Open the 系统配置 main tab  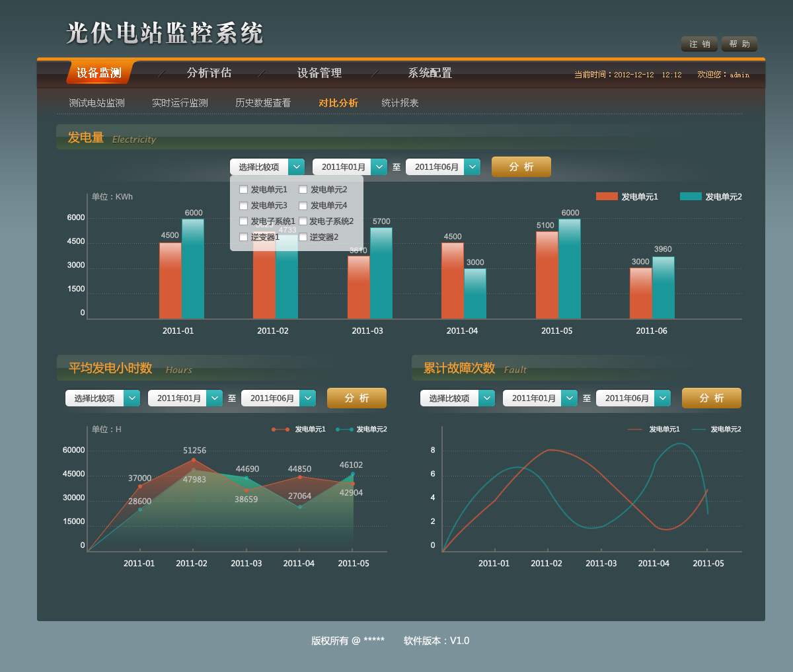tap(430, 73)
